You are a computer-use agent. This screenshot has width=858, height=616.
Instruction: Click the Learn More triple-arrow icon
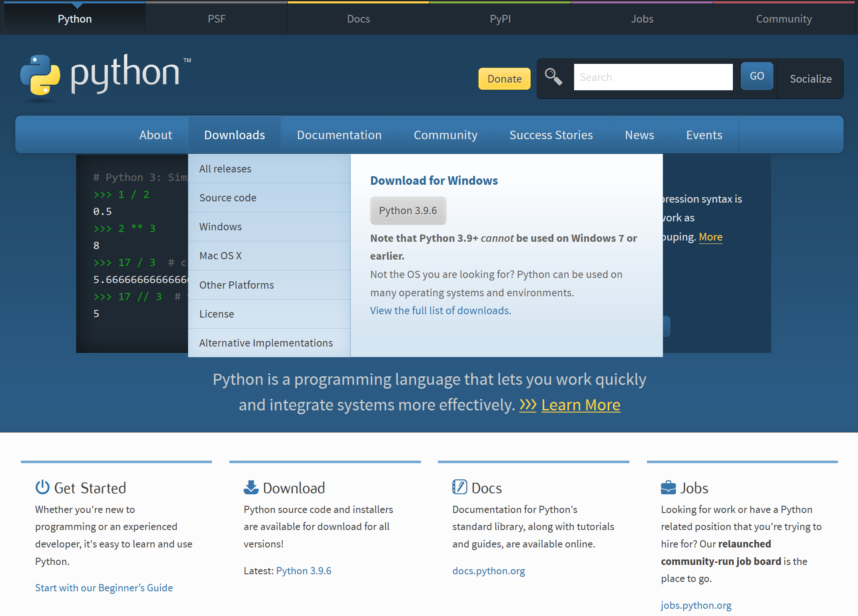pos(528,405)
